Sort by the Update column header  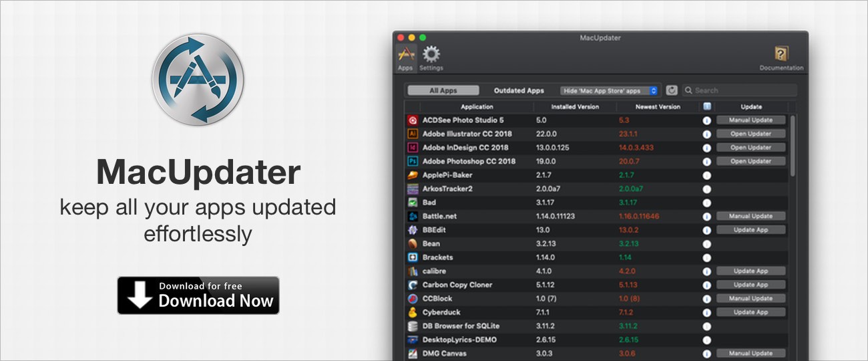[751, 106]
